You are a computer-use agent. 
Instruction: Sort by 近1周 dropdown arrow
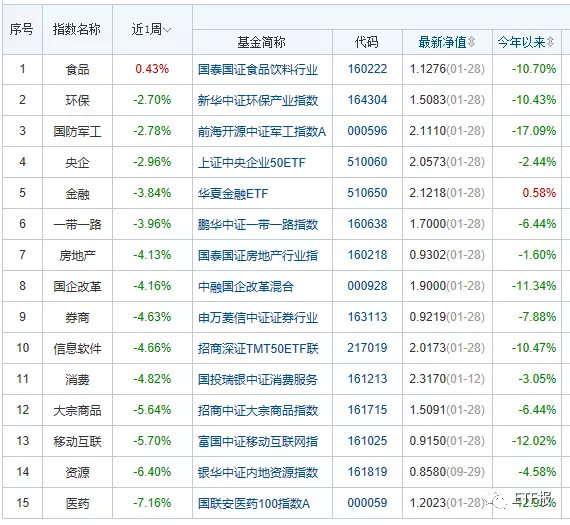tap(167, 29)
